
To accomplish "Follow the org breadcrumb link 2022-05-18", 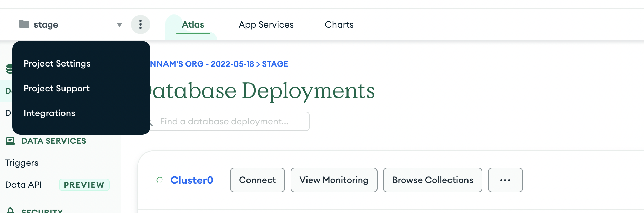I will coord(202,64).
